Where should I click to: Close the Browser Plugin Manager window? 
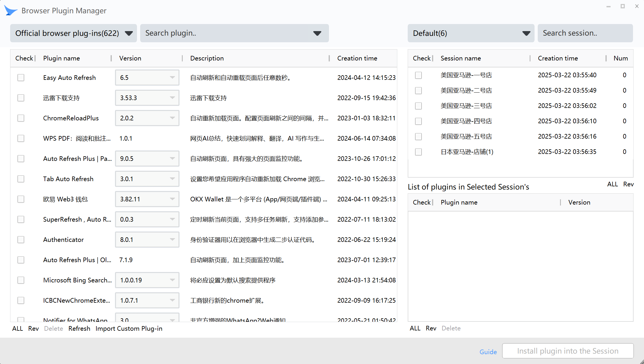point(637,6)
